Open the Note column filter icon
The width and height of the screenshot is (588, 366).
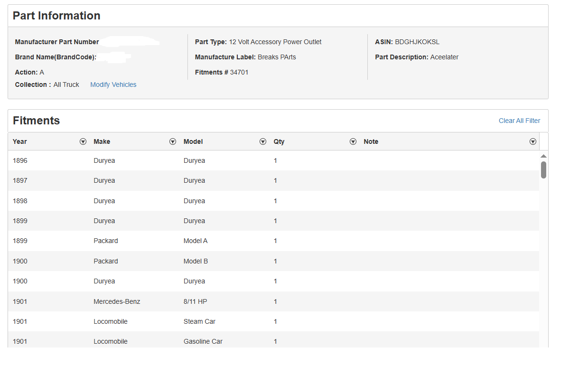pyautogui.click(x=532, y=141)
